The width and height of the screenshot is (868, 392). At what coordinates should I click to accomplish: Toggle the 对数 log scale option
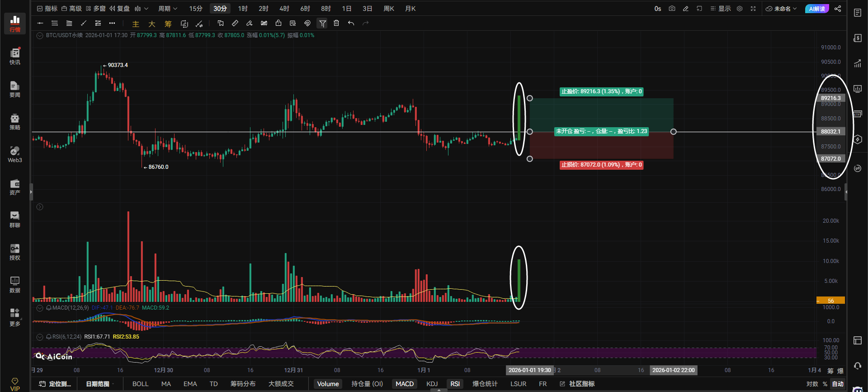coord(812,384)
